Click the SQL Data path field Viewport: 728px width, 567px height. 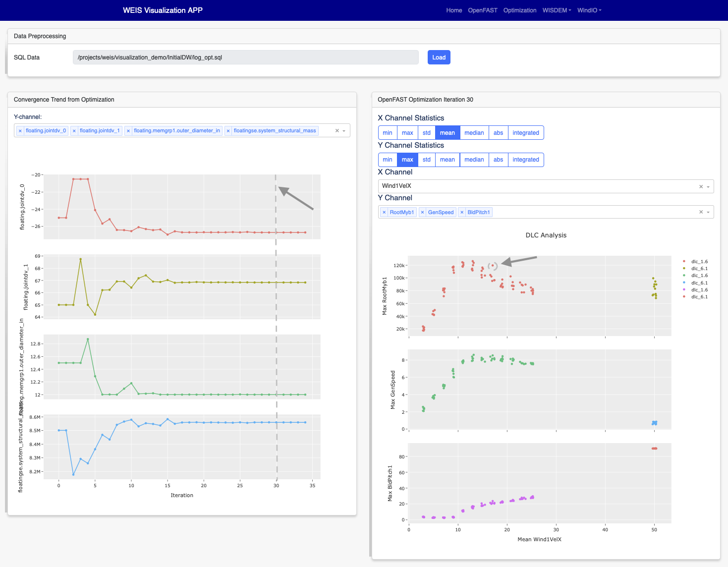point(246,57)
